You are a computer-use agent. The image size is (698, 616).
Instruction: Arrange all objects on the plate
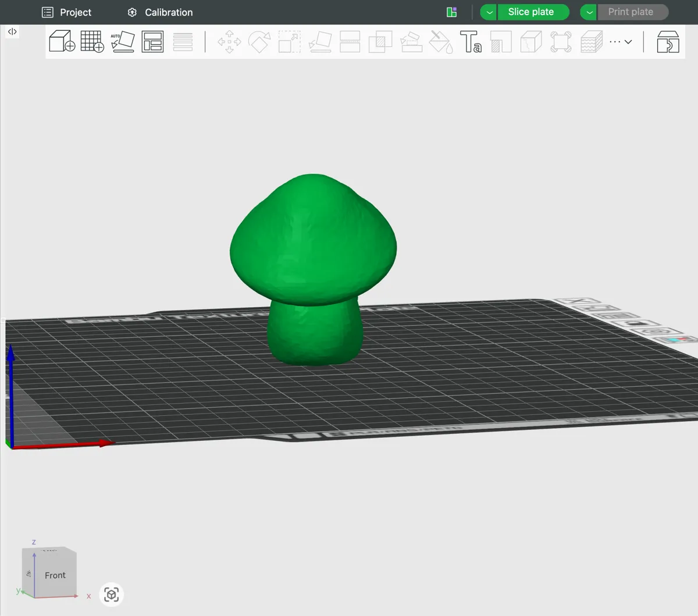point(153,41)
